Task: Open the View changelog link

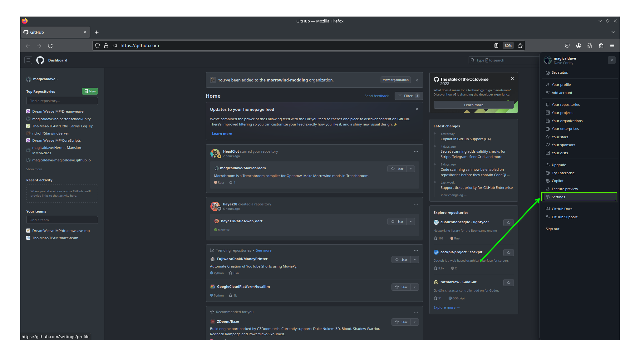Action: point(453,195)
